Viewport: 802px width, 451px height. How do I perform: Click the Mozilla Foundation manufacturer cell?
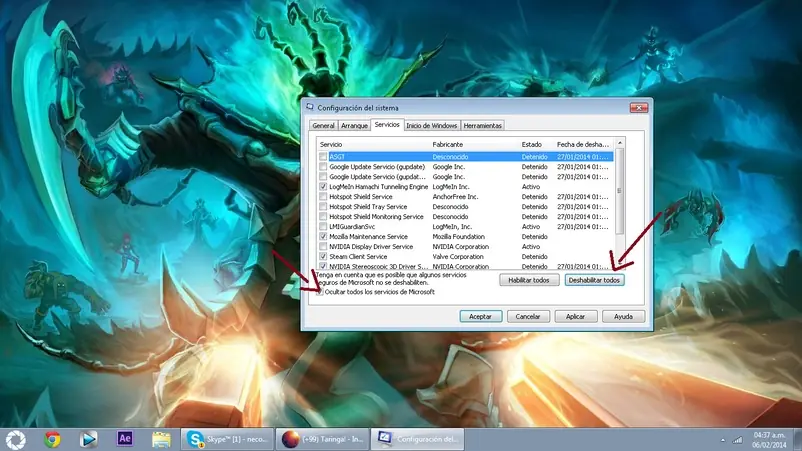(x=458, y=237)
